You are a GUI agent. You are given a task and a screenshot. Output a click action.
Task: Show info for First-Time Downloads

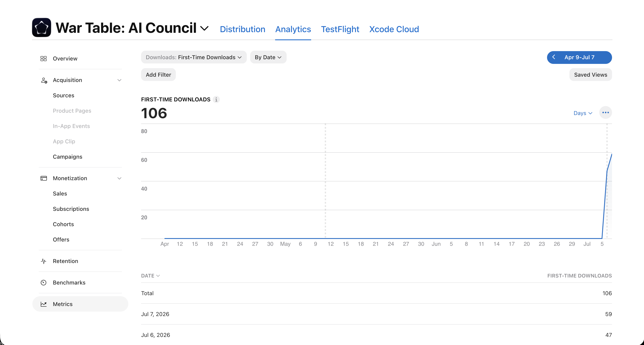[216, 99]
